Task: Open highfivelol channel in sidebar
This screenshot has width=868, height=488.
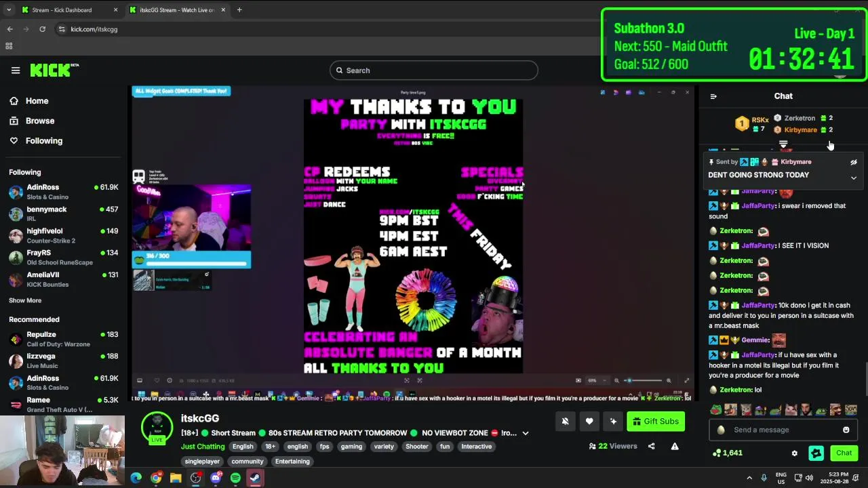Action: point(64,235)
